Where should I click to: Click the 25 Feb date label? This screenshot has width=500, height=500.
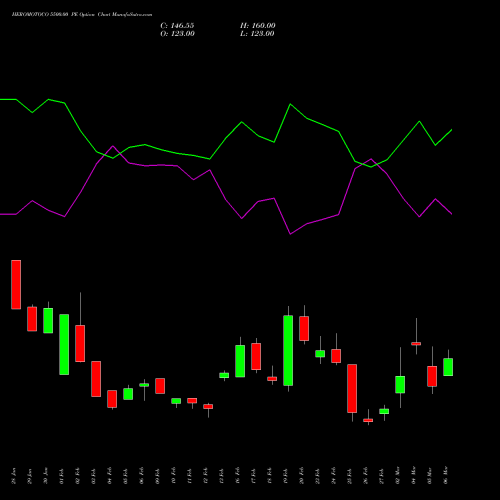coord(350,476)
